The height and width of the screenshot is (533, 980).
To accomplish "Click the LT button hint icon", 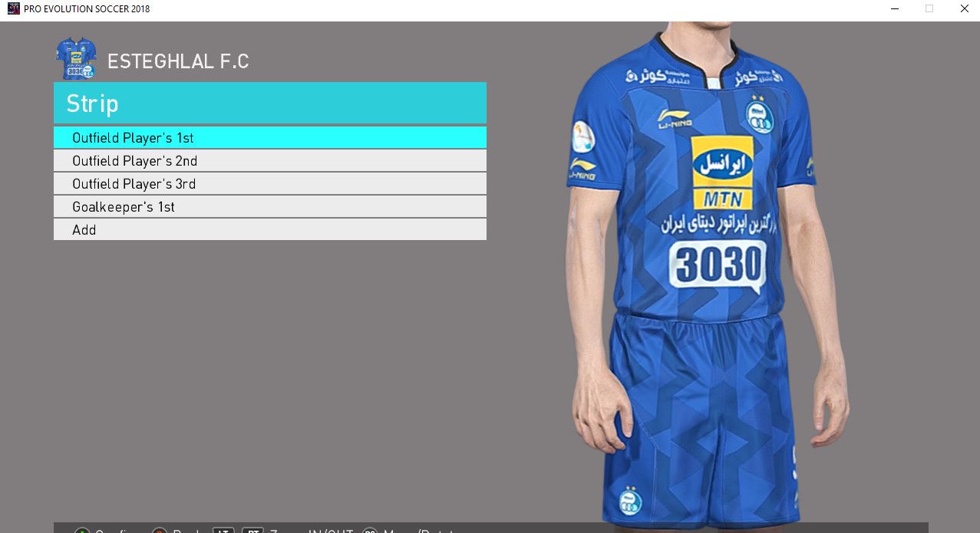I will pyautogui.click(x=223, y=531).
